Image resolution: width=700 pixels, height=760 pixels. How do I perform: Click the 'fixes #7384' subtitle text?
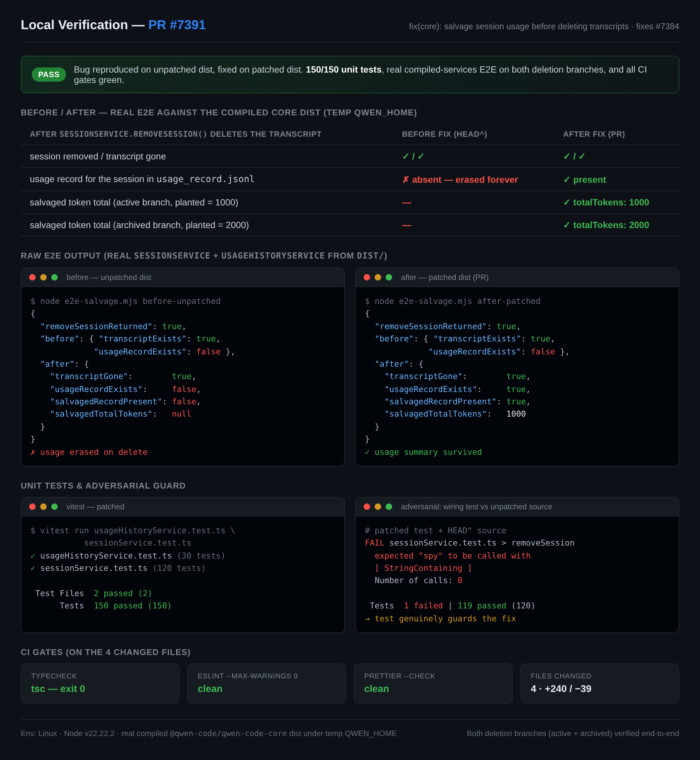pyautogui.click(x=658, y=27)
